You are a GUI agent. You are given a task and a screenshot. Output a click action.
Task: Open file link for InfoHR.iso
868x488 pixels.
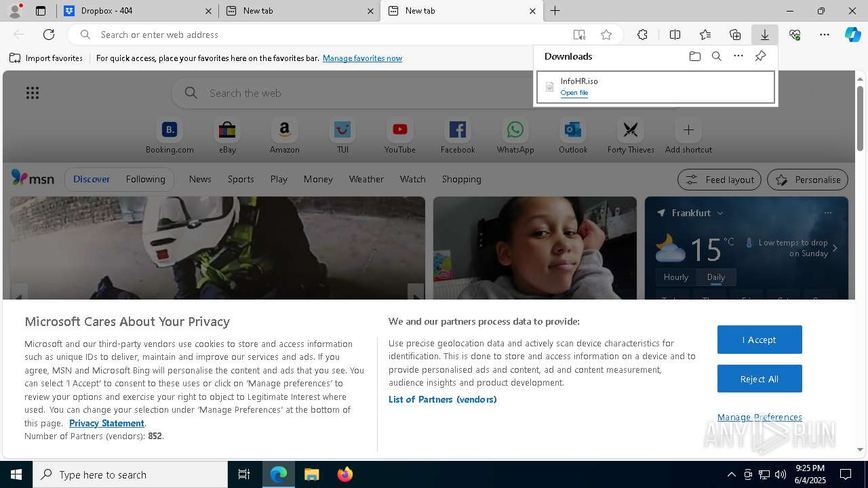(x=574, y=93)
